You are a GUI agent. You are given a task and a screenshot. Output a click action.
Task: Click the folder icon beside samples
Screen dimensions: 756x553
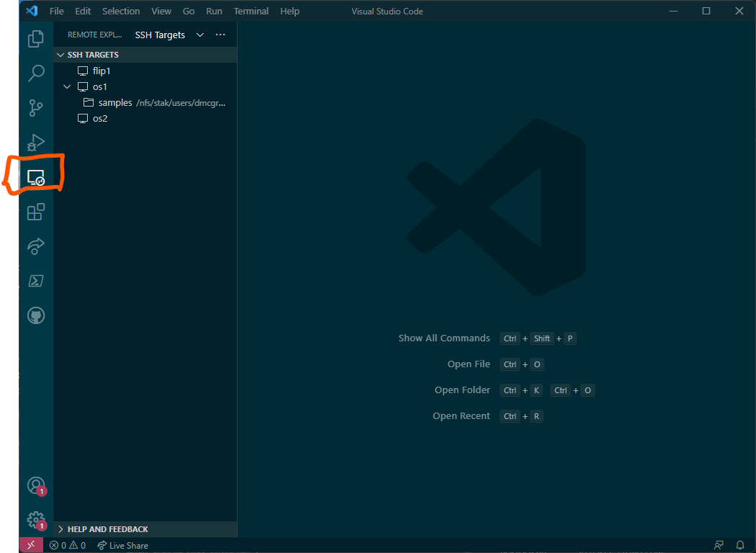pyautogui.click(x=89, y=102)
